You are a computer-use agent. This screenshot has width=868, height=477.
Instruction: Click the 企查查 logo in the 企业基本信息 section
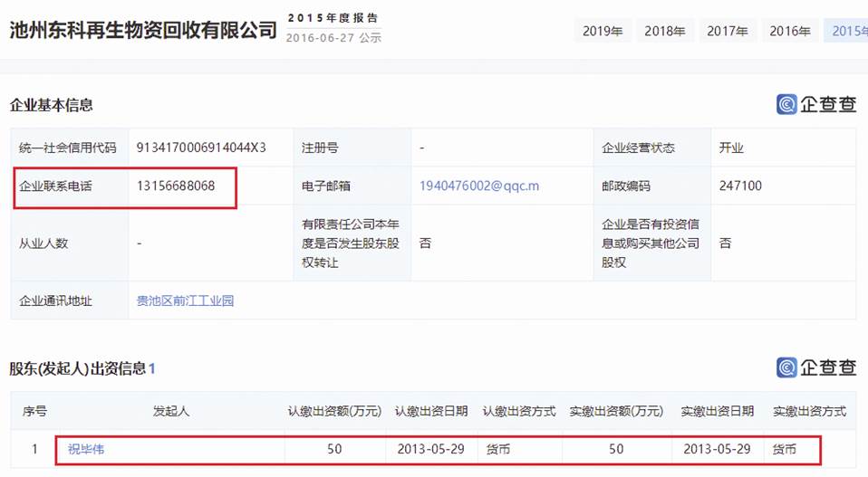[x=816, y=104]
